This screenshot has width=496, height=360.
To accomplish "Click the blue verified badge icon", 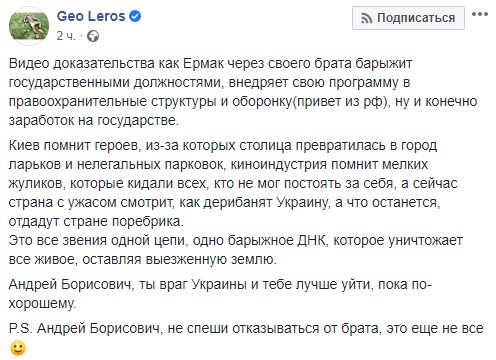I will [135, 16].
